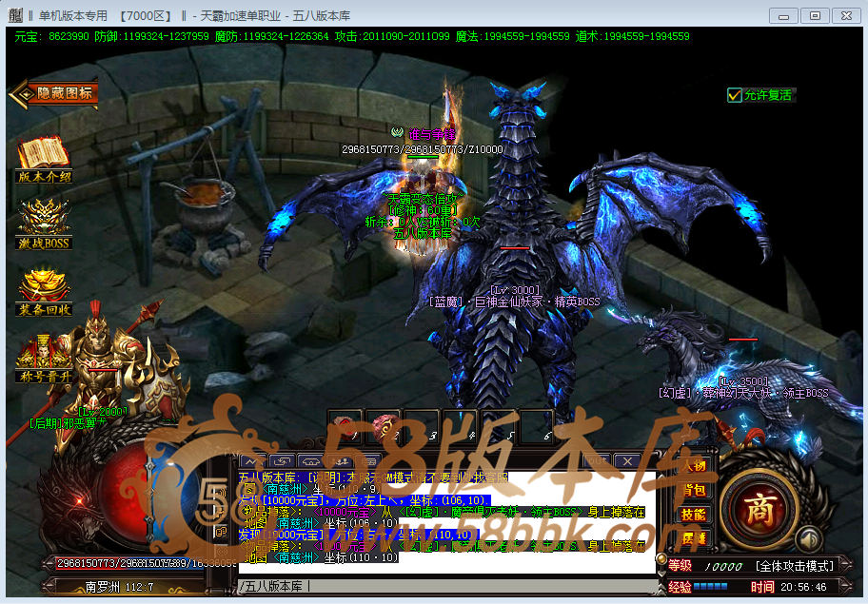Click the 等级 10000 level readout
The image size is (868, 604).
[705, 566]
